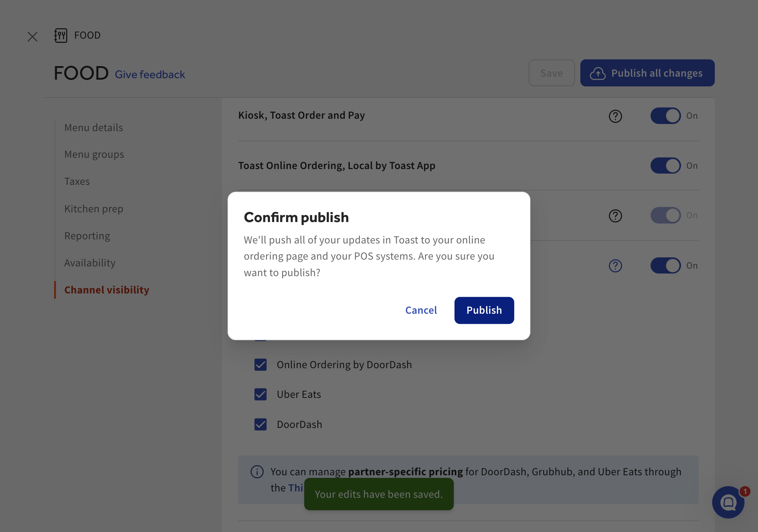Click the menu fork-and-knife icon beside FOOD
The width and height of the screenshot is (758, 532).
click(60, 35)
